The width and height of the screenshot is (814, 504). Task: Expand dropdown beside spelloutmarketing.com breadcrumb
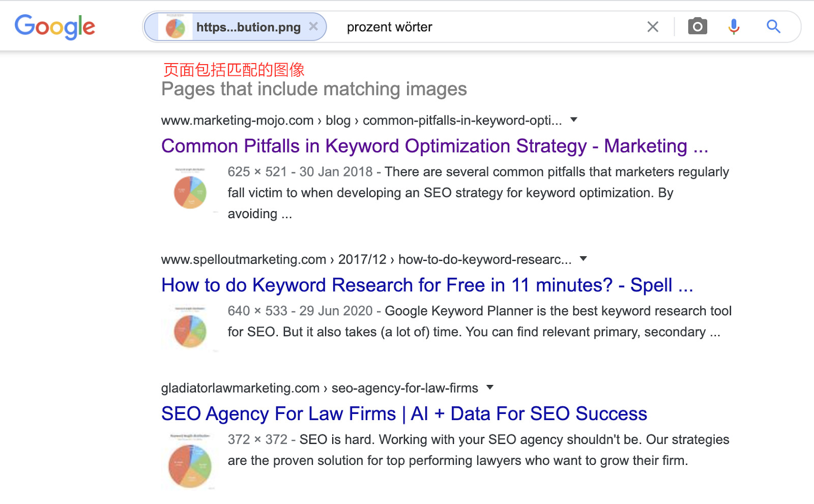(584, 259)
